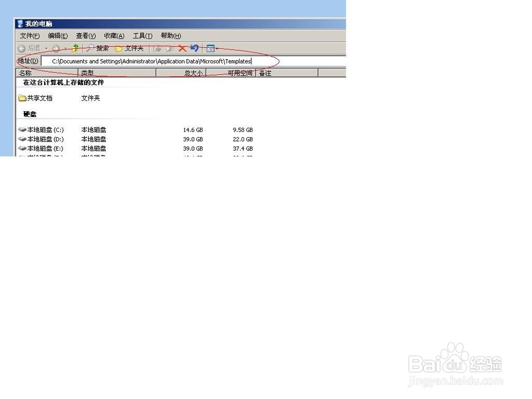The width and height of the screenshot is (532, 399).
Task: Open the Views icon on the toolbar
Action: [x=210, y=48]
